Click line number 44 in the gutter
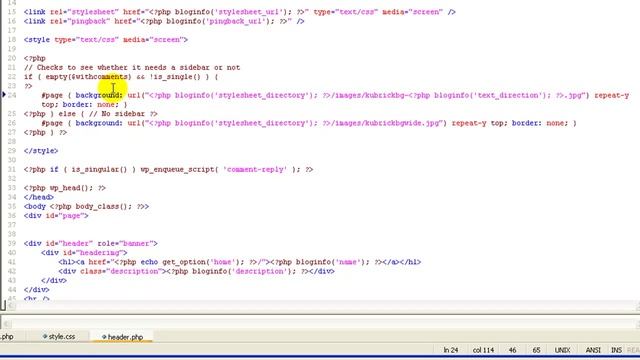The height and width of the screenshot is (360, 640). click(11, 289)
